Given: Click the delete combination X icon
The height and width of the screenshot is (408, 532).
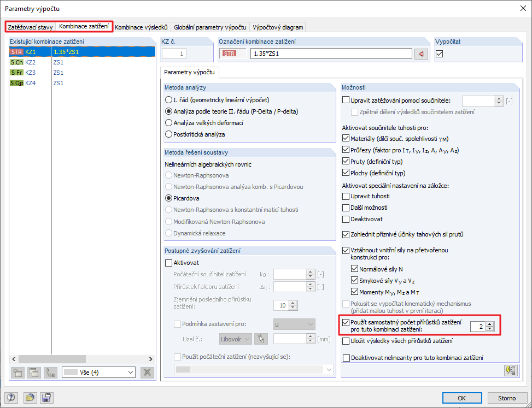Looking at the screenshot, I should (x=147, y=372).
